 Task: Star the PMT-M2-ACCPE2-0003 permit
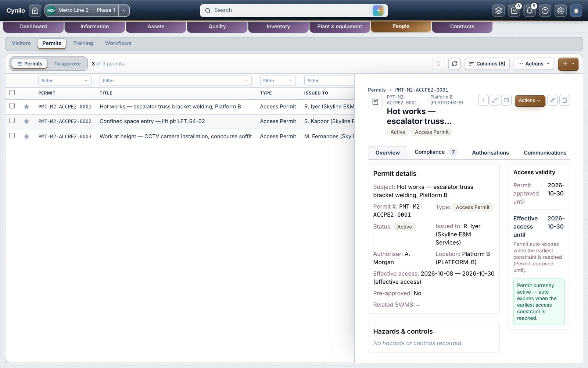(26, 137)
